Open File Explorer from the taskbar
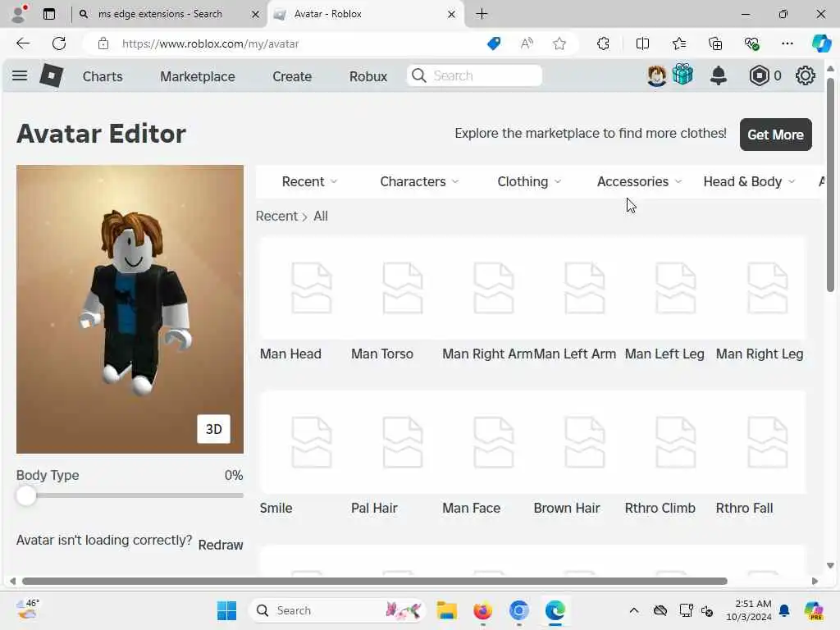Viewport: 840px width, 630px height. click(446, 610)
